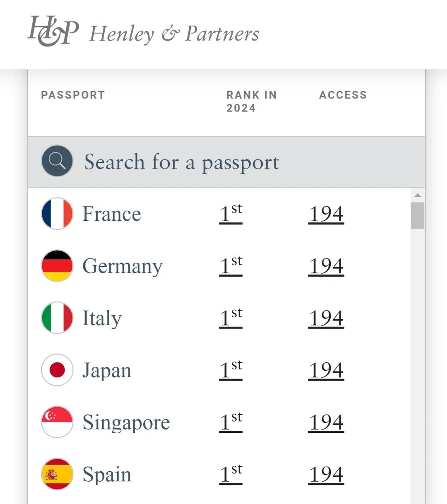Open France's 1st rank link

coord(231,214)
